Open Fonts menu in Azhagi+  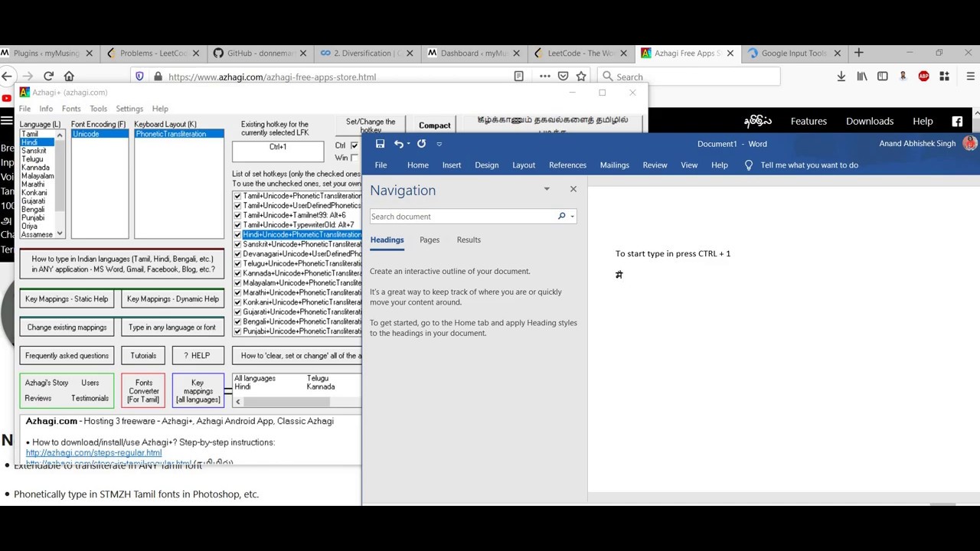pos(71,109)
